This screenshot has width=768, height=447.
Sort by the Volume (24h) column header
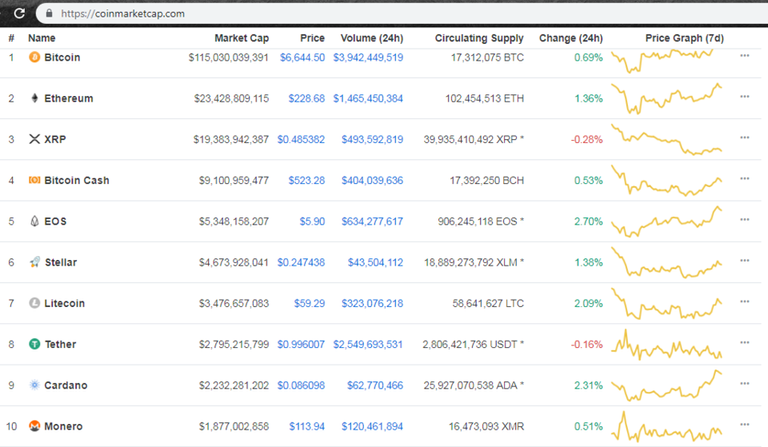tap(372, 38)
